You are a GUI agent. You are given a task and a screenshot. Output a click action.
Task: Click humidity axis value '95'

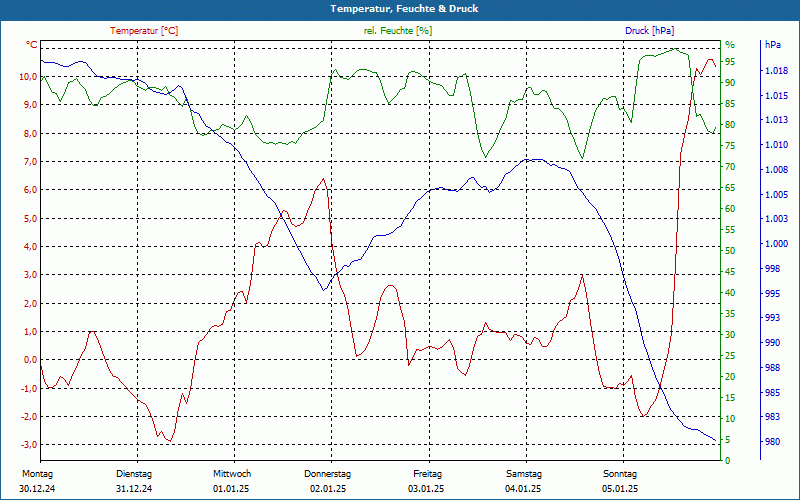tap(730, 62)
